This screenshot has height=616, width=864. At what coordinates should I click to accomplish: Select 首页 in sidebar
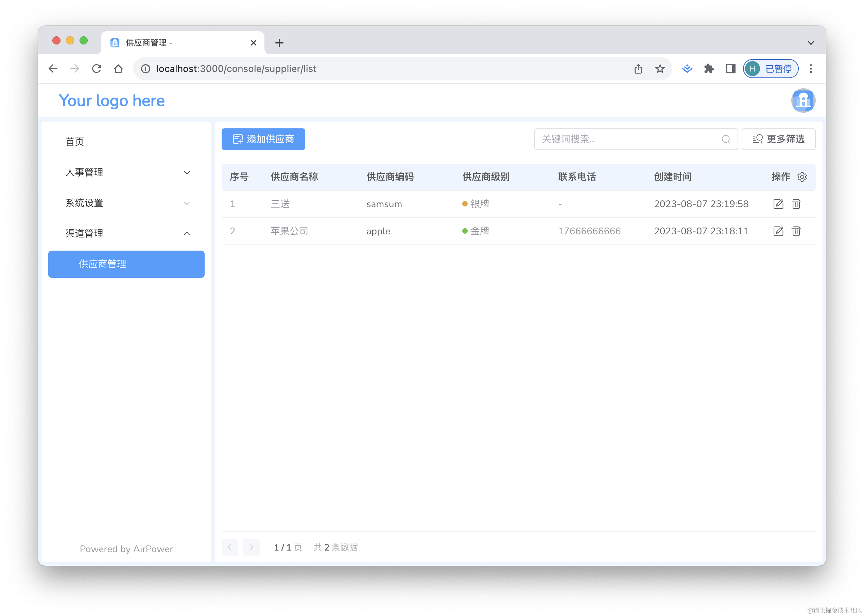point(75,142)
